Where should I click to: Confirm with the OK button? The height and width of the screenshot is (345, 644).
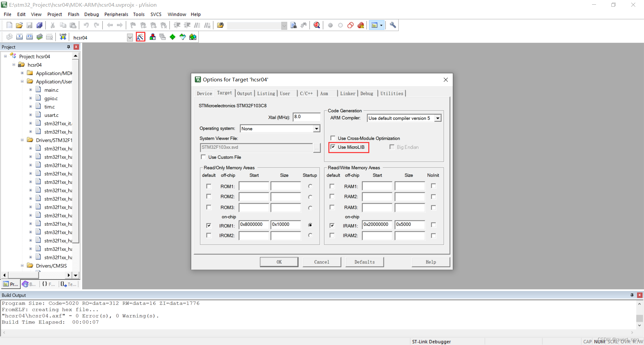click(279, 262)
